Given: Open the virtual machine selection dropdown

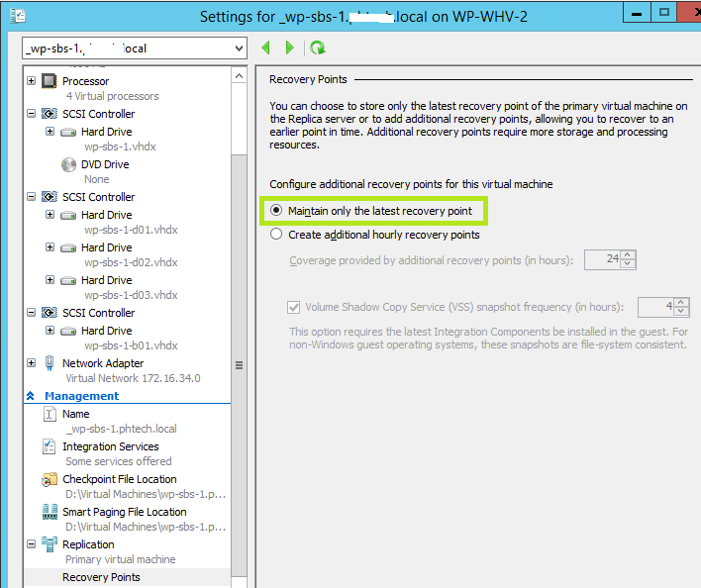Looking at the screenshot, I should pos(238,48).
